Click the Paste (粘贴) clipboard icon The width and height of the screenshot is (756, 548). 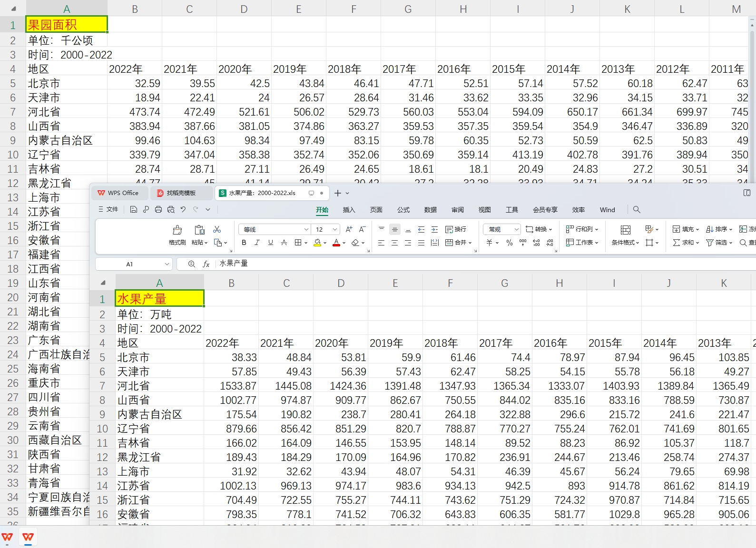[x=200, y=230]
